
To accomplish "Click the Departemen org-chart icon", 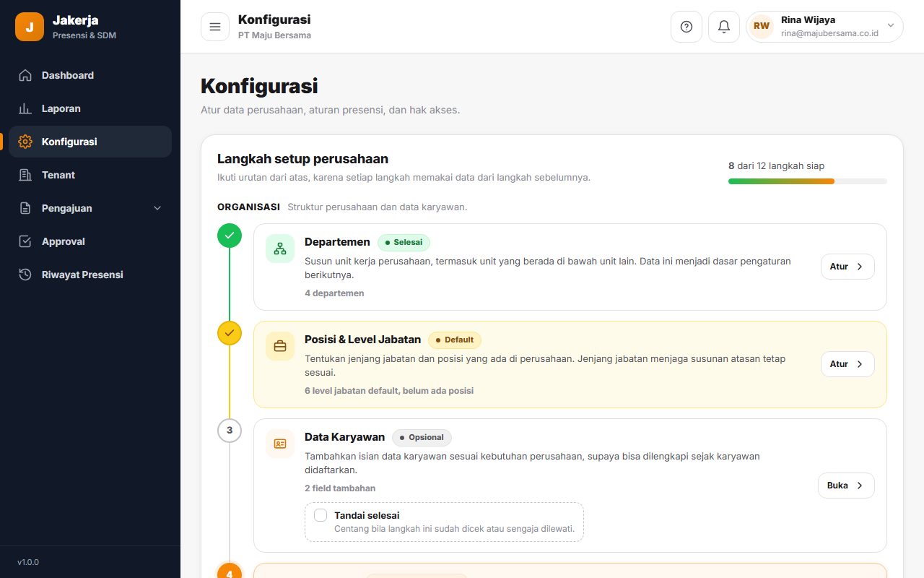I will pyautogui.click(x=280, y=249).
